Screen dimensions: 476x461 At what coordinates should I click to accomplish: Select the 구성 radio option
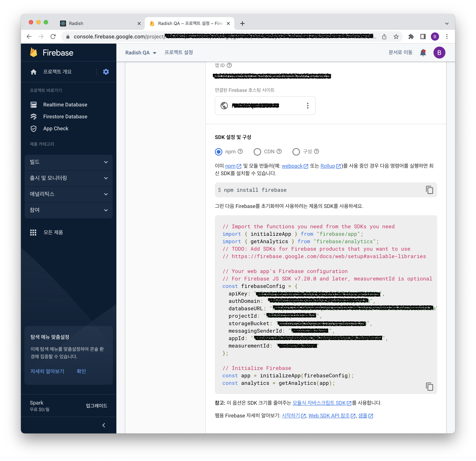coord(296,152)
